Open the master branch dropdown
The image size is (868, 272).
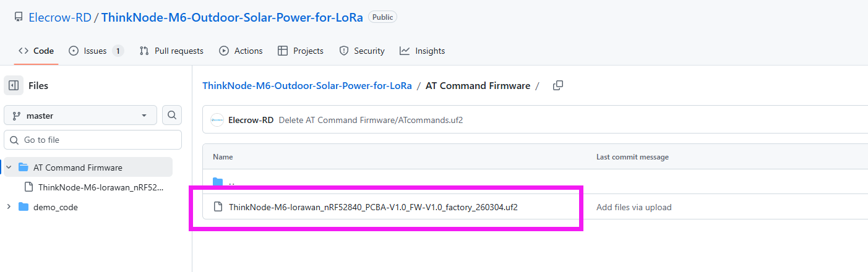tap(80, 116)
